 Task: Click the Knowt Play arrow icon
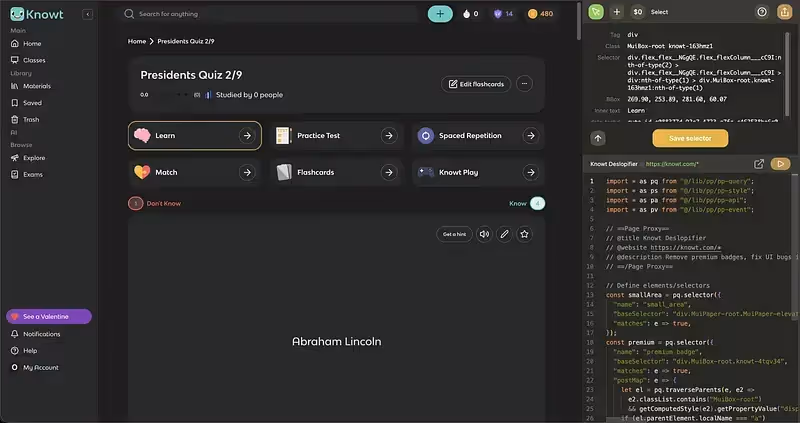531,172
